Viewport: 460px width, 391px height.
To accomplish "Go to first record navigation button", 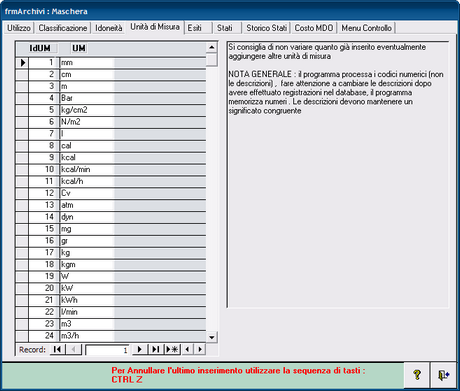I will coord(57,349).
